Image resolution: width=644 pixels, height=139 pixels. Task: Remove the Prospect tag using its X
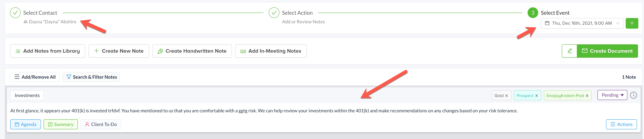536,96
